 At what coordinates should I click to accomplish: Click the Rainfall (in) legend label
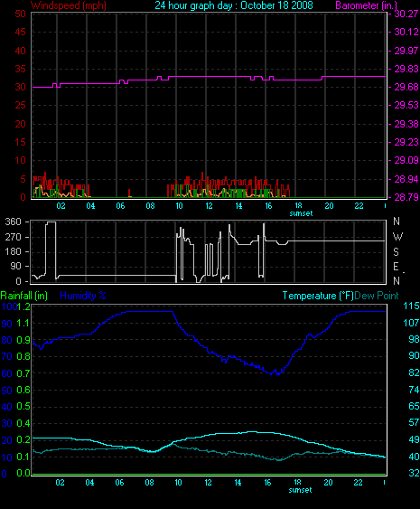24,296
